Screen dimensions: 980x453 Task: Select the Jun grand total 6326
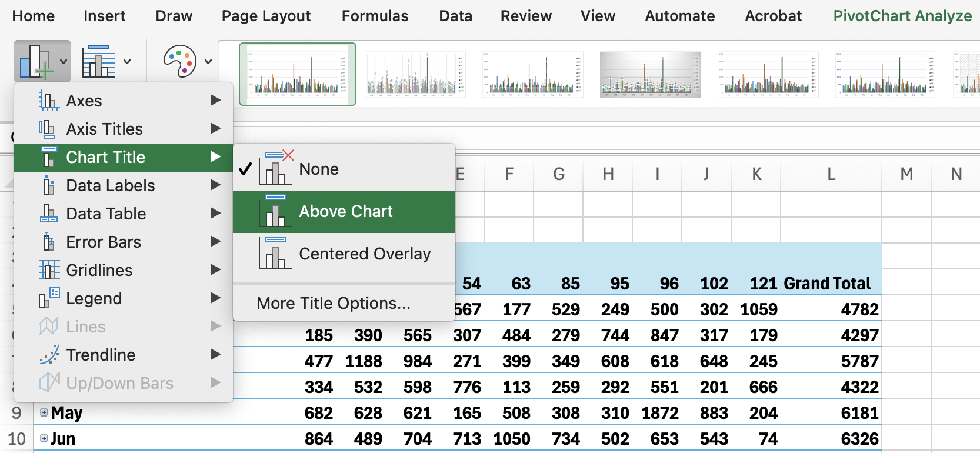(x=859, y=439)
